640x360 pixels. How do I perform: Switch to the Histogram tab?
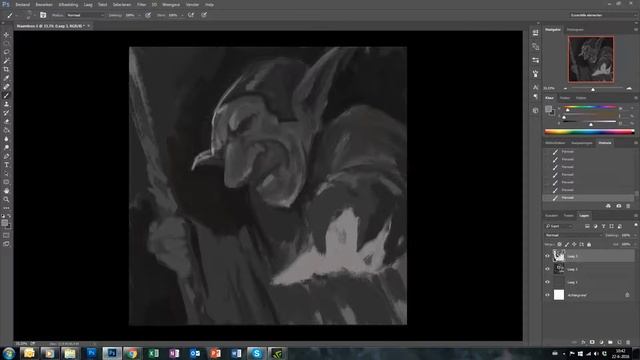(575, 29)
